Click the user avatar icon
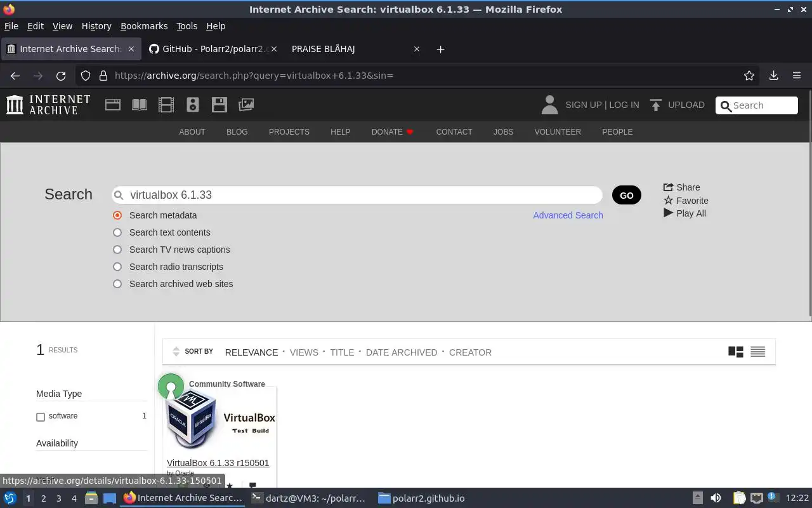Screen dimensions: 812x508 [x=549, y=105]
